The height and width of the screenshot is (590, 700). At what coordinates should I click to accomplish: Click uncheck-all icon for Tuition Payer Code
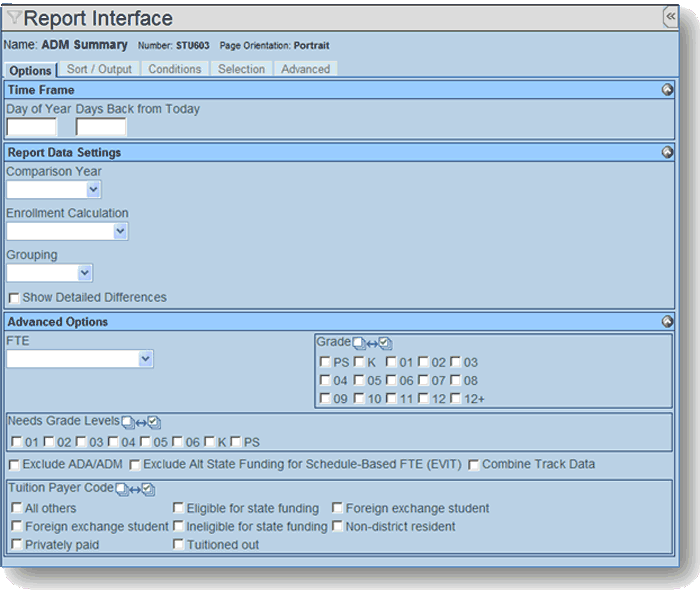click(x=122, y=489)
